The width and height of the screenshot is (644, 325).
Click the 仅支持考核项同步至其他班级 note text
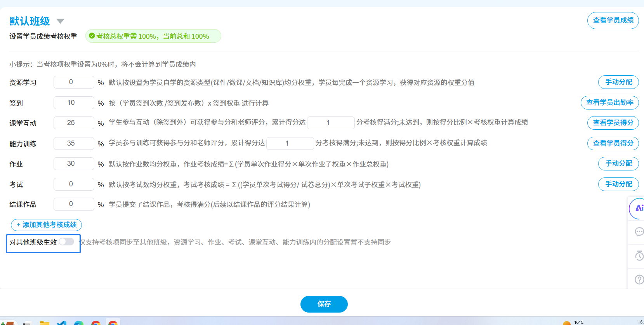tap(235, 242)
